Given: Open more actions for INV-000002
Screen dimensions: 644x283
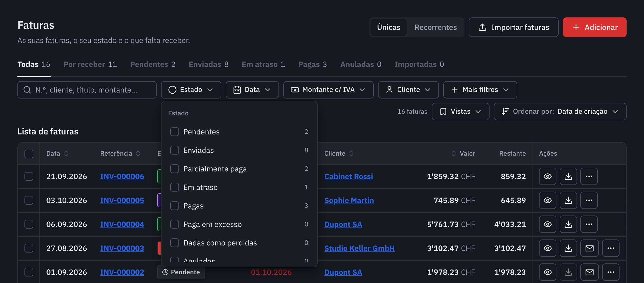Looking at the screenshot, I should click(611, 272).
